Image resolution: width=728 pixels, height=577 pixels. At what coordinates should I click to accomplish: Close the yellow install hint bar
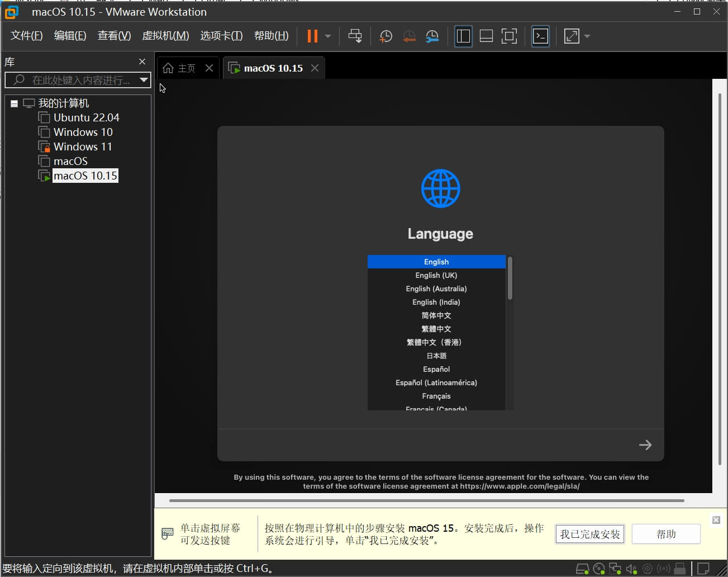point(716,520)
